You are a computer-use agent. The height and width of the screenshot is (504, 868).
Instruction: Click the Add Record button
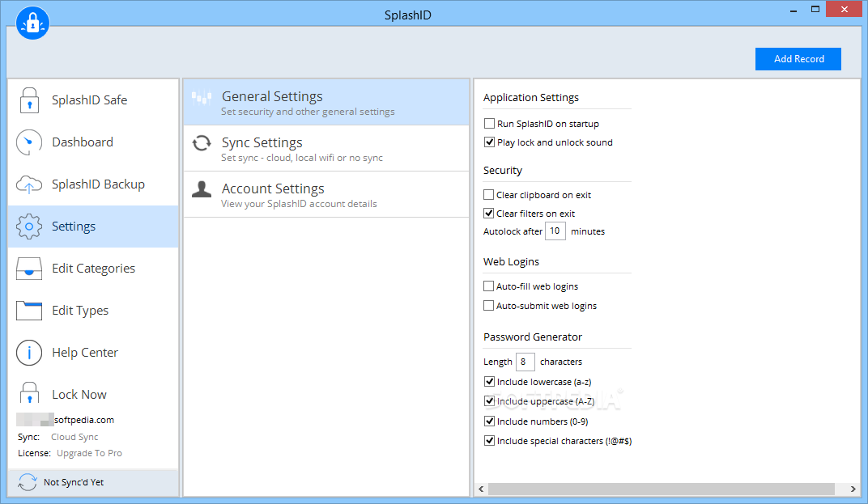798,58
